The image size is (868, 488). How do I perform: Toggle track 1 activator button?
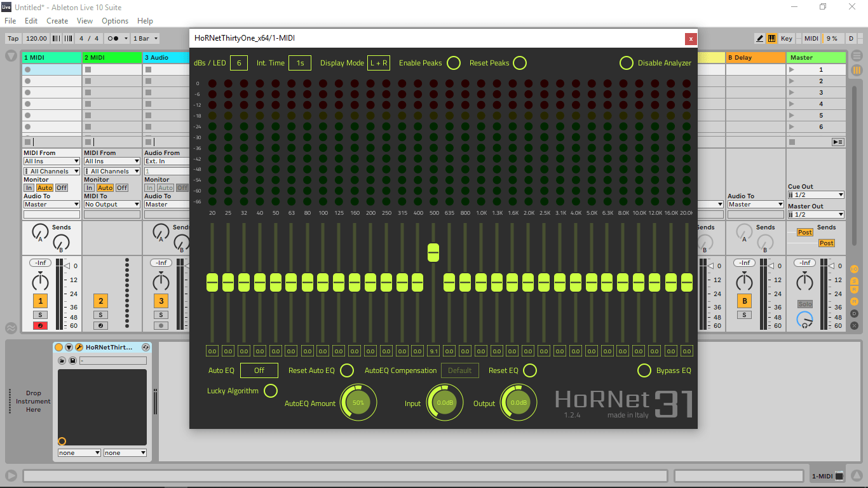40,301
